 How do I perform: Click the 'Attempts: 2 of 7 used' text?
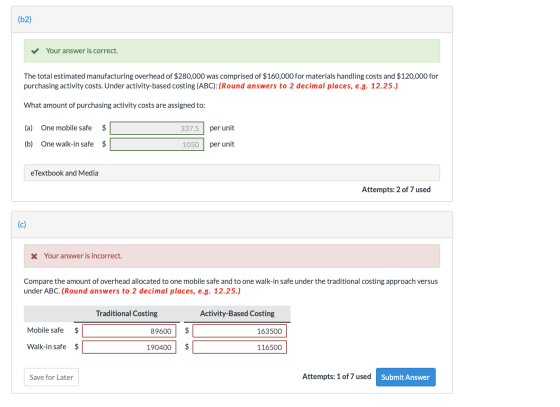pyautogui.click(x=396, y=190)
